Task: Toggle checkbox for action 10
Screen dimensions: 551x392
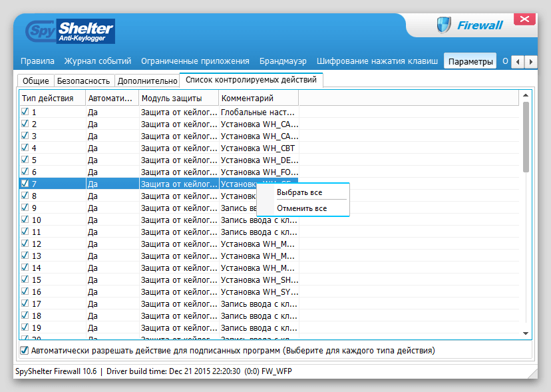Action: [25, 220]
